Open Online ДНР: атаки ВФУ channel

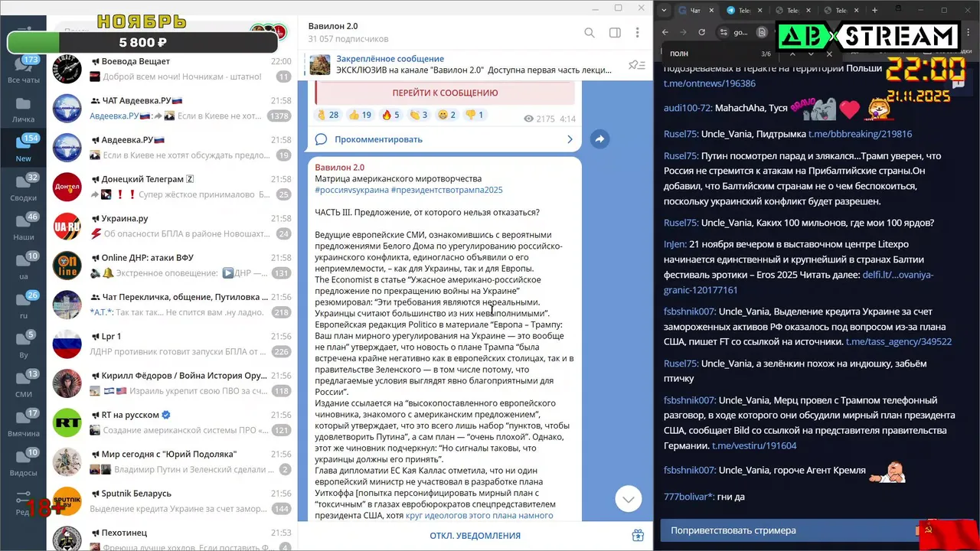click(171, 266)
